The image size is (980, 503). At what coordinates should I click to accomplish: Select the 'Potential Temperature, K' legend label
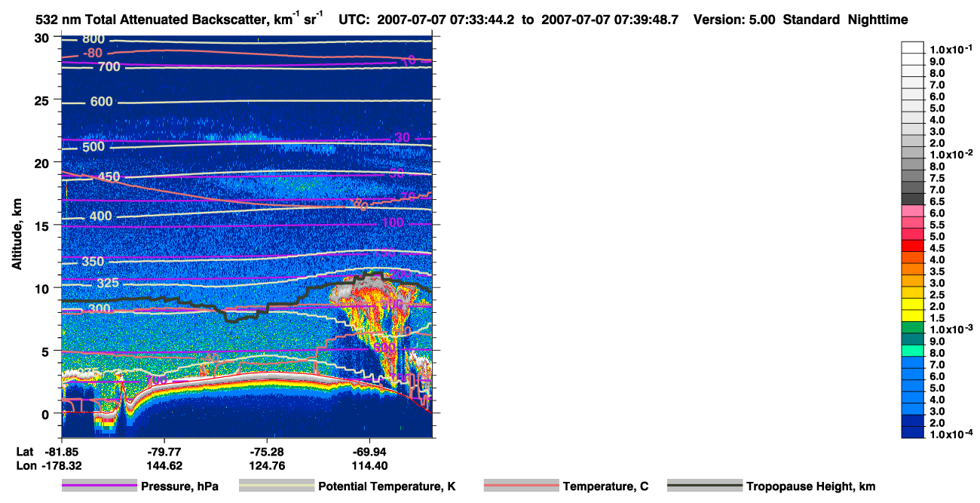pos(387,486)
